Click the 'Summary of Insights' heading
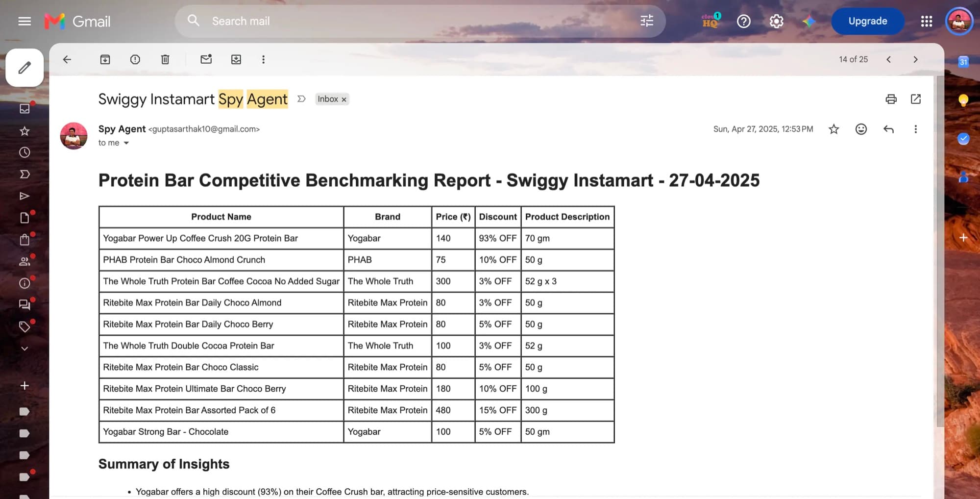Screen dimensions: 980x499 point(164,464)
